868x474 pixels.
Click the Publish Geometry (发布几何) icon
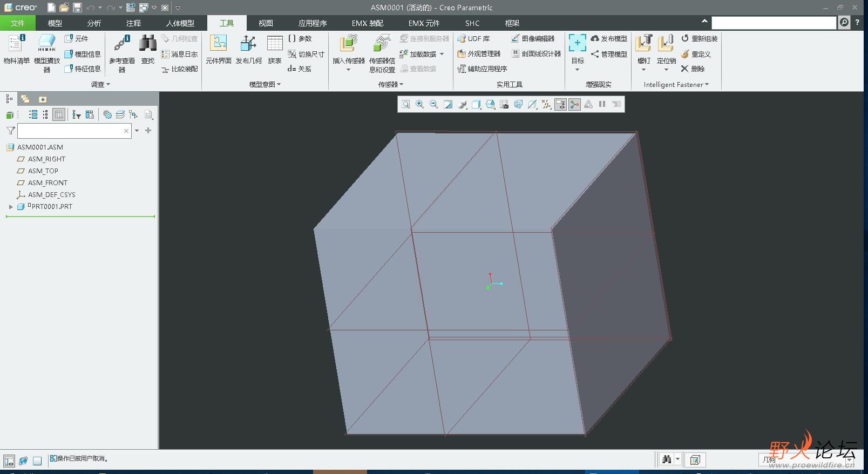249,50
